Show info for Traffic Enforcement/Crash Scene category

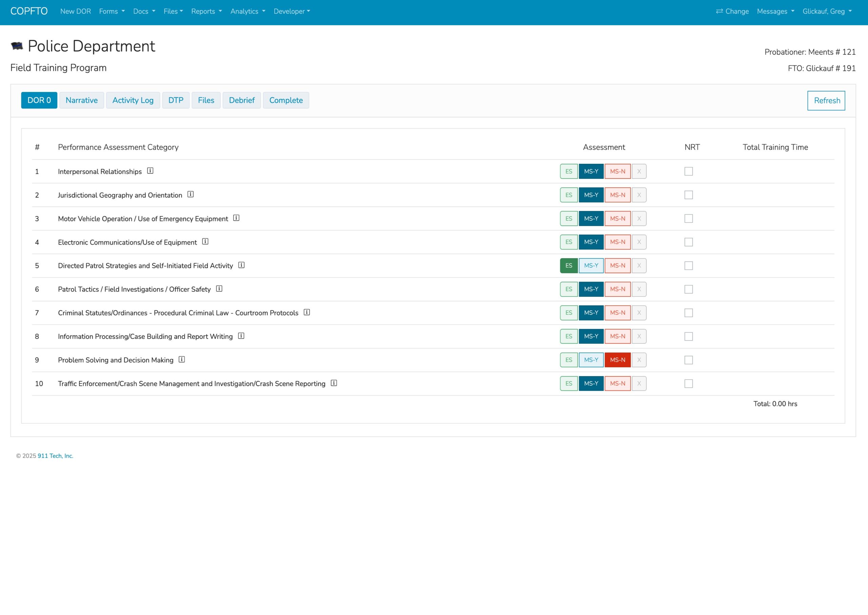[x=334, y=383]
